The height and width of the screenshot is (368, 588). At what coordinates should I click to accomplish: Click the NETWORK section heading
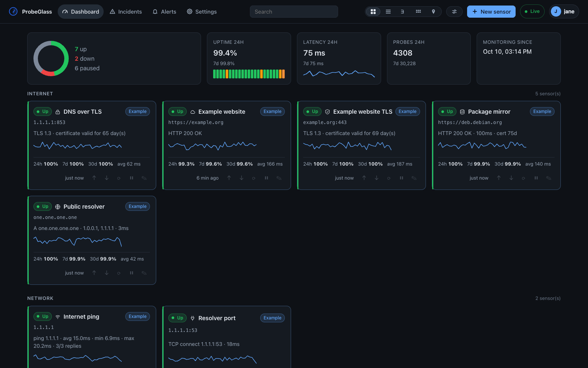(x=40, y=298)
